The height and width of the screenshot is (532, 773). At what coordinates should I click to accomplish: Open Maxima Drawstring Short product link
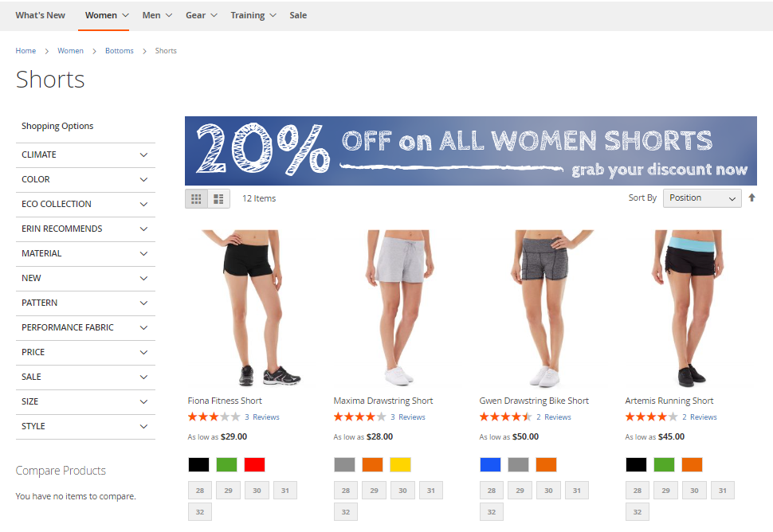pos(383,401)
